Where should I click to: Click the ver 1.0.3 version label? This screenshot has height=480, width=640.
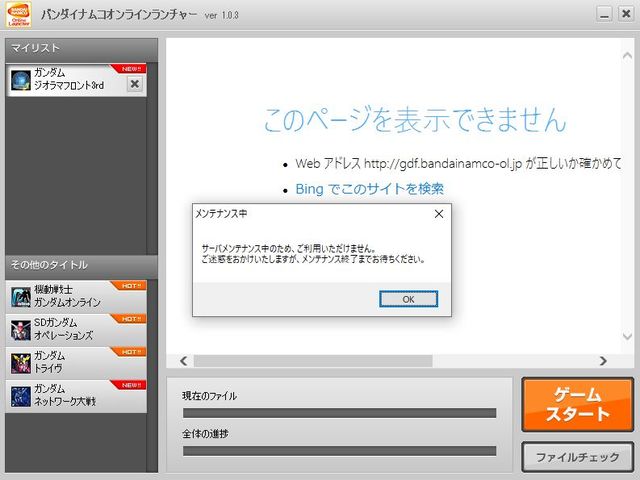[222, 16]
